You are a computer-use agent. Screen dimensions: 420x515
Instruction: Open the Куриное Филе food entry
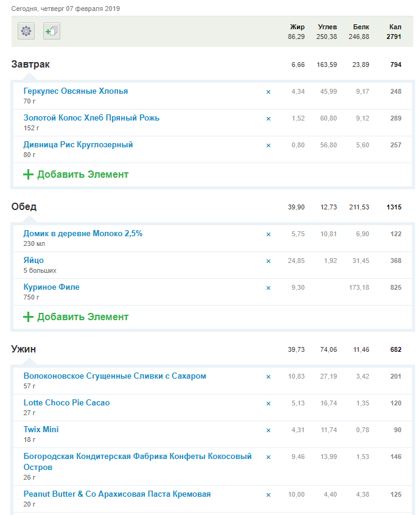(51, 287)
